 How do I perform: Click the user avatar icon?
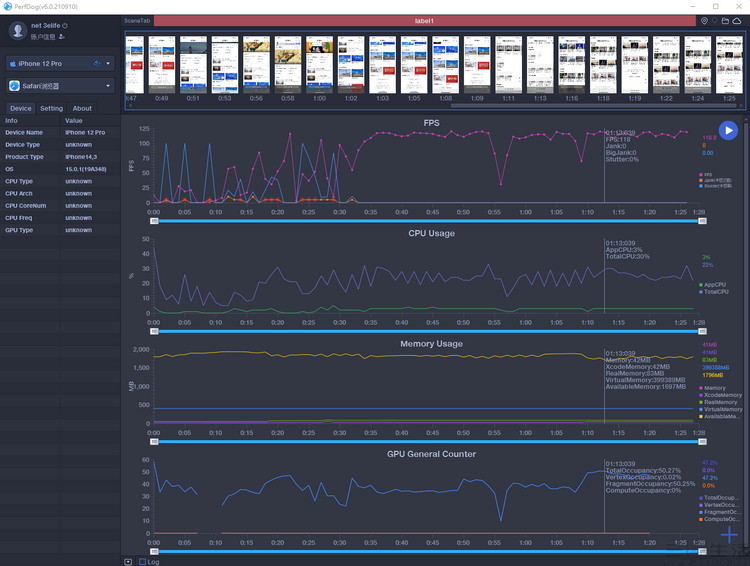coord(18,31)
